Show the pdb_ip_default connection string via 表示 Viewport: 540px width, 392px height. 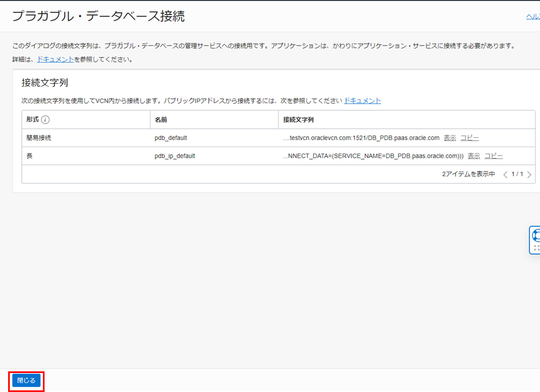(x=474, y=156)
